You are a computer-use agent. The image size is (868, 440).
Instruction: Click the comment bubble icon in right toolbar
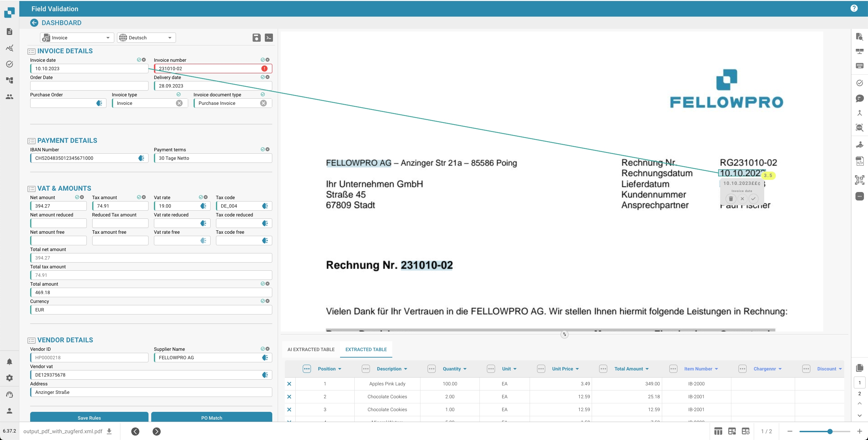[860, 98]
